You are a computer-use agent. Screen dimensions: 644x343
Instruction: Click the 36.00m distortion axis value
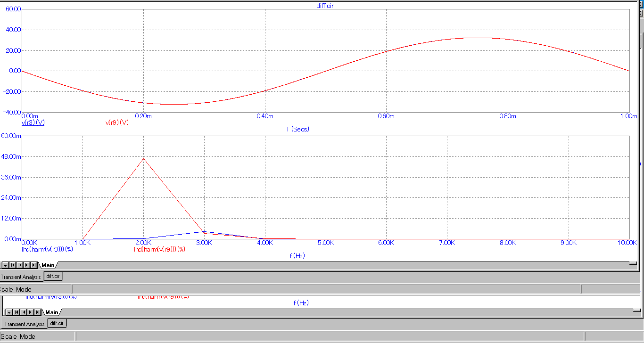point(12,177)
